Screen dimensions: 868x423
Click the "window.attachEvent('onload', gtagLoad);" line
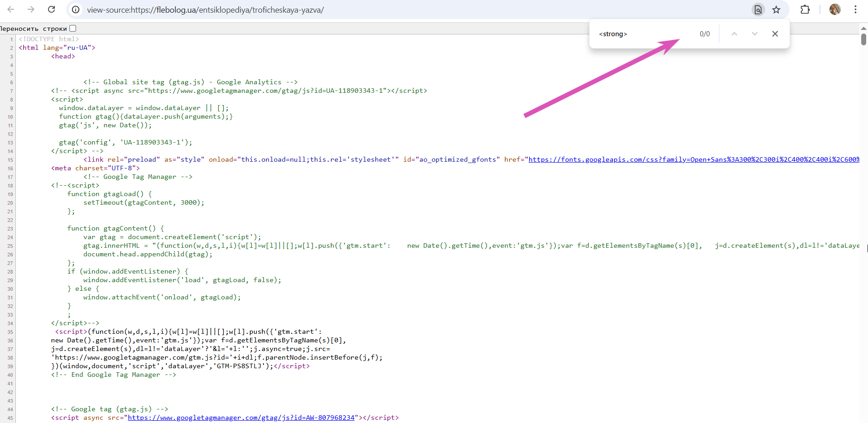pos(162,297)
